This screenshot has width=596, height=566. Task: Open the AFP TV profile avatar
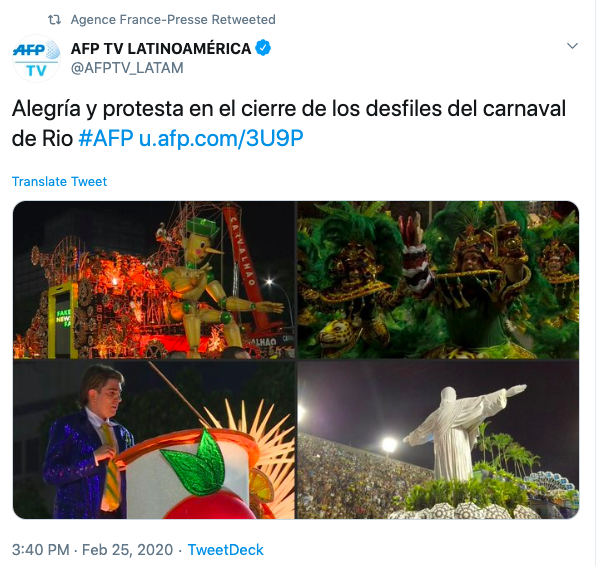[36, 58]
